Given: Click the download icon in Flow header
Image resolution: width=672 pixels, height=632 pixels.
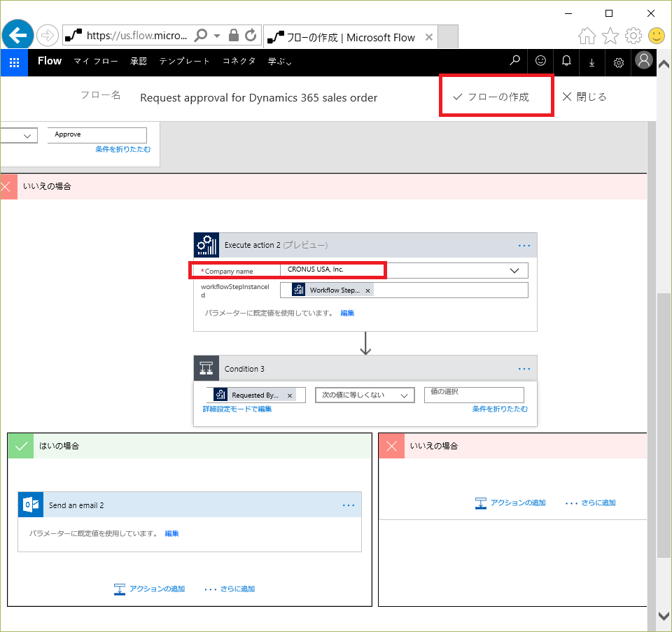Looking at the screenshot, I should tap(592, 62).
